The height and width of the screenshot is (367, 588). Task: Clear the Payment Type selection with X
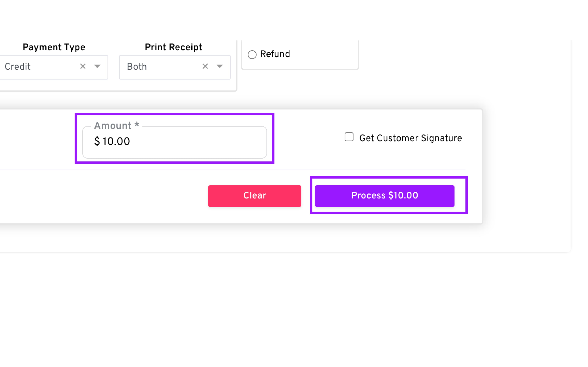(83, 66)
